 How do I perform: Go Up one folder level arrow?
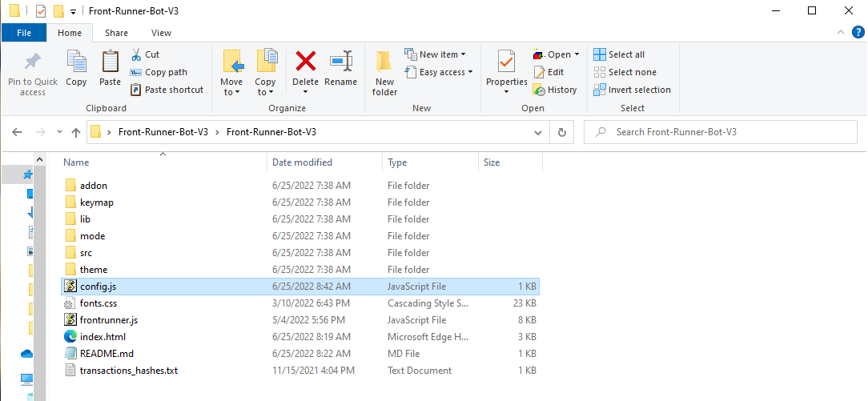76,132
